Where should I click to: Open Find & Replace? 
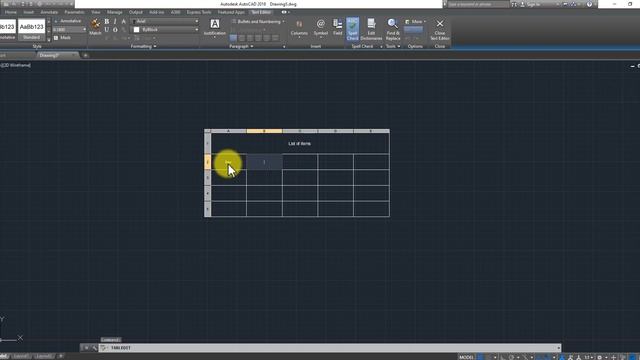[393, 29]
